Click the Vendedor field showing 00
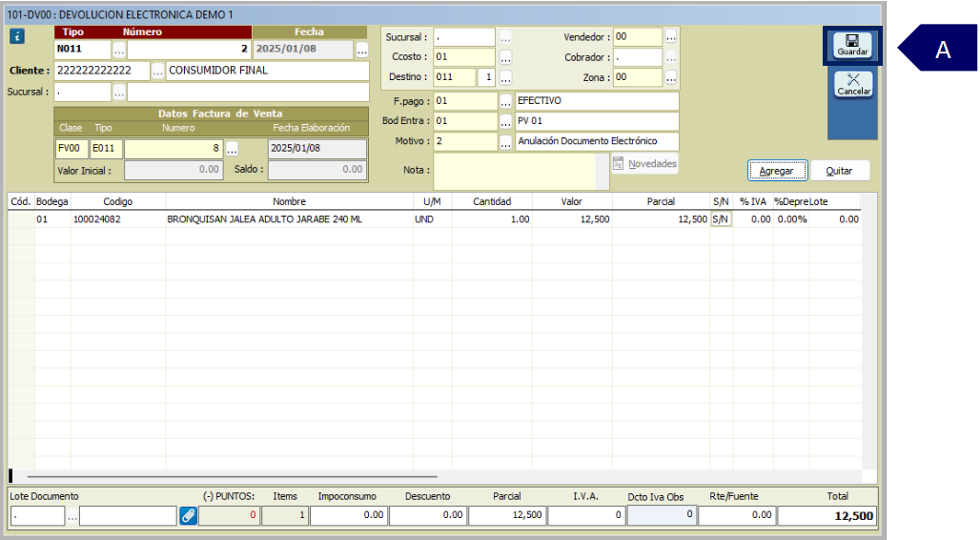 (637, 37)
